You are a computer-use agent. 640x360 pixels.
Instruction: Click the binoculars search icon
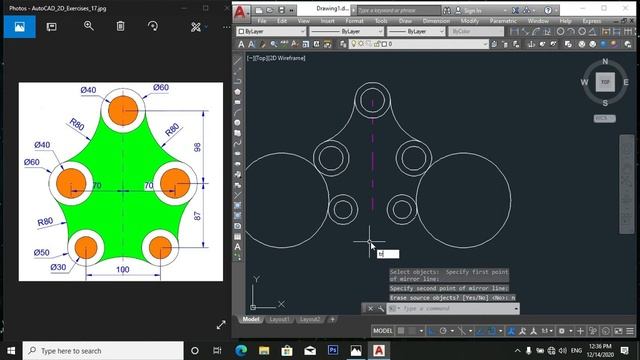(447, 10)
